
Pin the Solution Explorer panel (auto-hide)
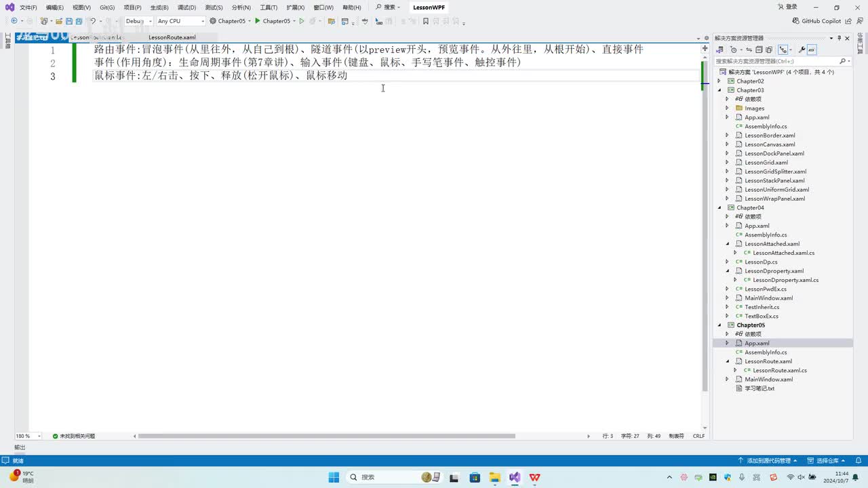click(839, 38)
